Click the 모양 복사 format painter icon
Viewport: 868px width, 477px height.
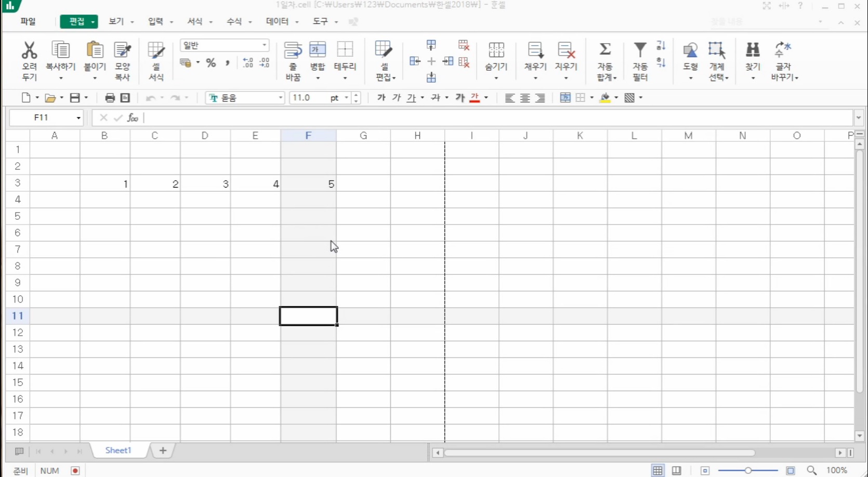point(122,51)
